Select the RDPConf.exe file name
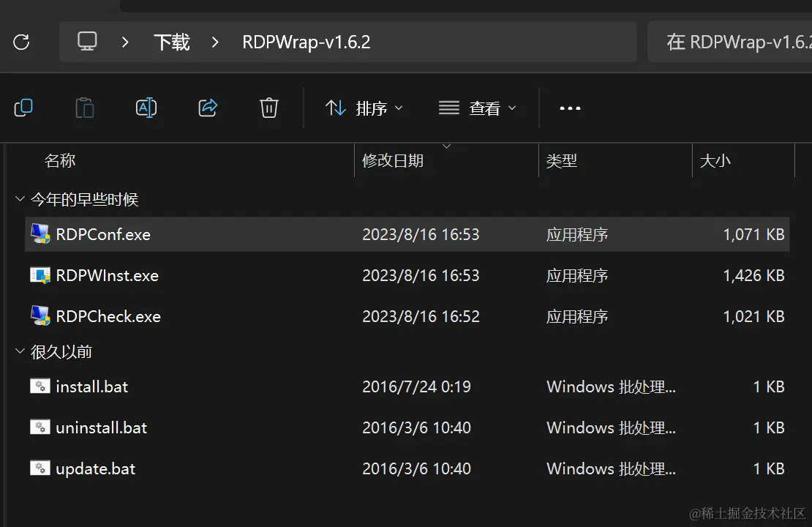 point(103,235)
